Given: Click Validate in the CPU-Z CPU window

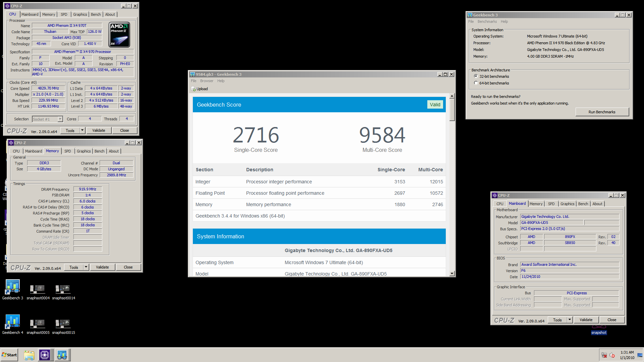Looking at the screenshot, I should pyautogui.click(x=99, y=130).
